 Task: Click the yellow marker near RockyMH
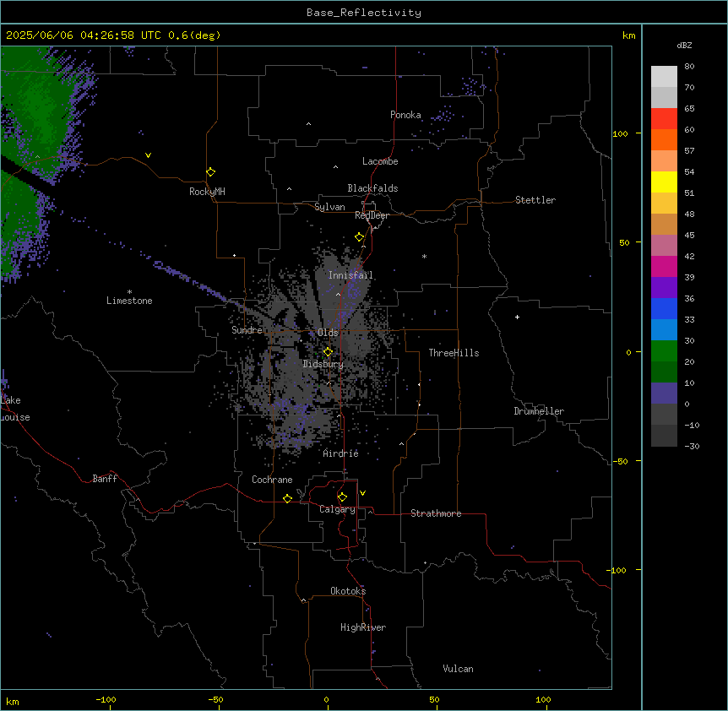pos(210,171)
